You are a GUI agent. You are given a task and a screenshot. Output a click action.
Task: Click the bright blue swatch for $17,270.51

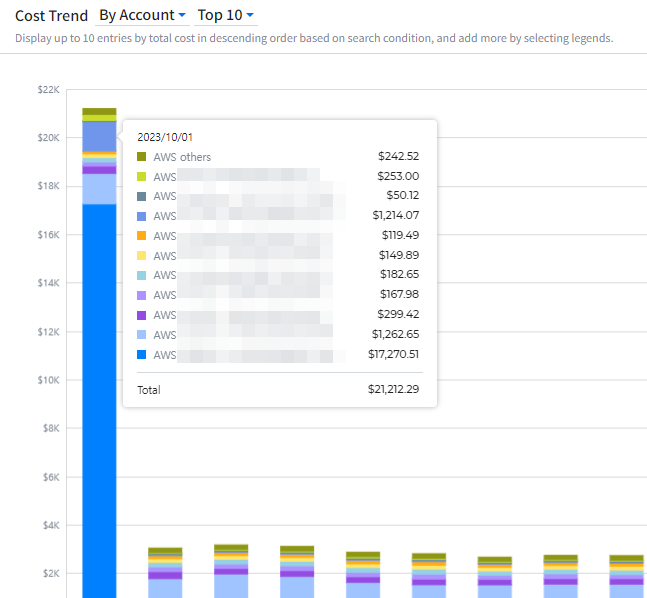[142, 355]
